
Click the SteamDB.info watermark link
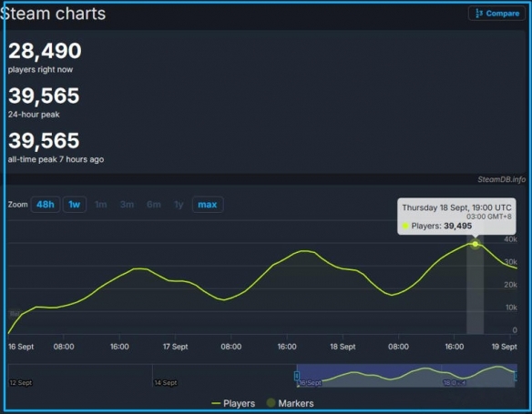[x=501, y=179]
